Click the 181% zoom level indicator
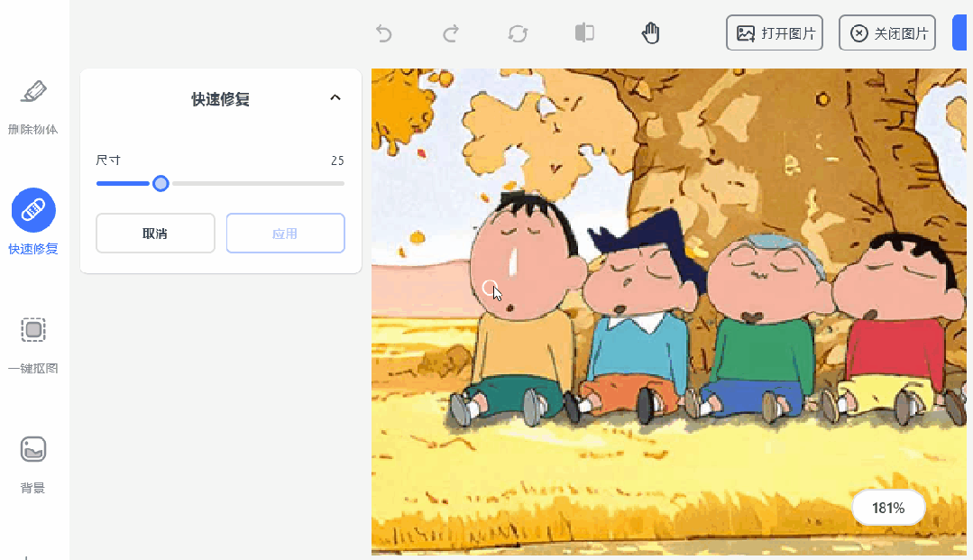Screen dimensions: 973x560 click(x=888, y=508)
